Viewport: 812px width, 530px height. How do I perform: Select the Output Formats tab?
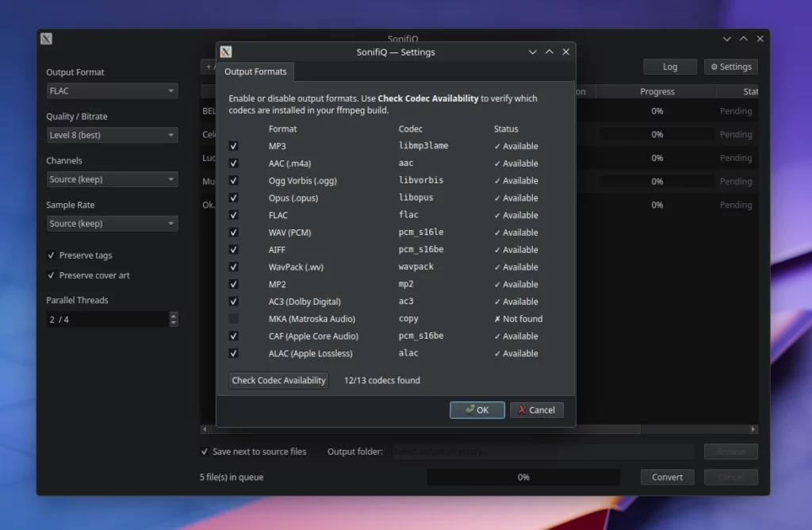click(x=255, y=71)
